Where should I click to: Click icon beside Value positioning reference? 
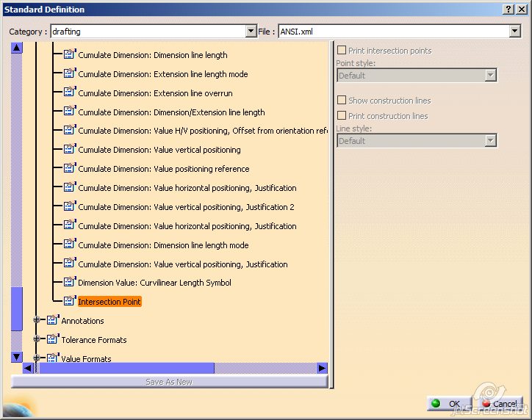(x=70, y=168)
